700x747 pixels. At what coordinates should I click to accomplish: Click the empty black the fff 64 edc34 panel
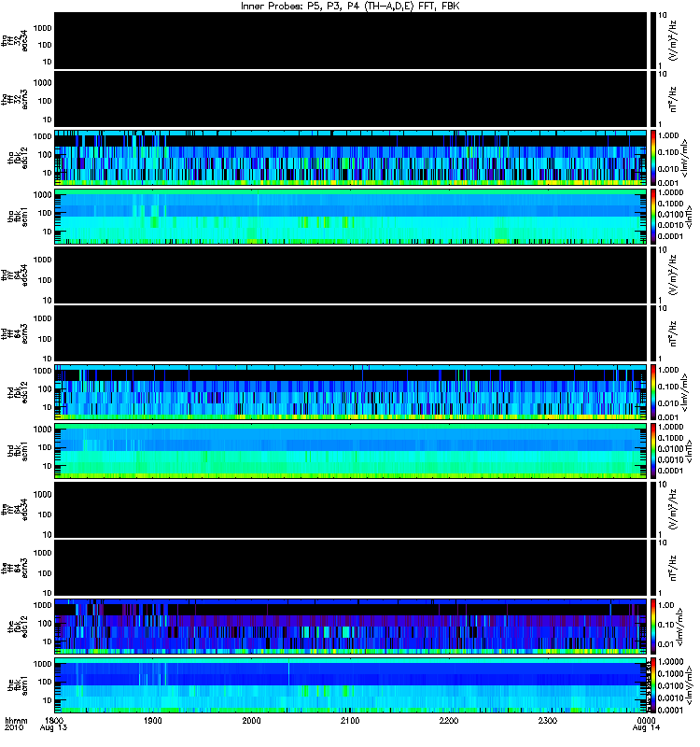pyautogui.click(x=351, y=510)
